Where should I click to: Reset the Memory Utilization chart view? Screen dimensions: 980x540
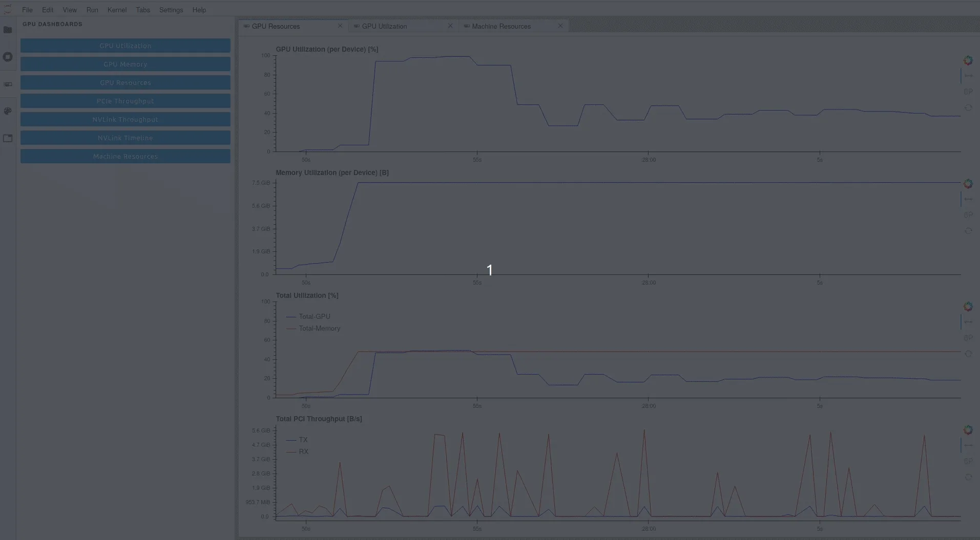click(968, 231)
